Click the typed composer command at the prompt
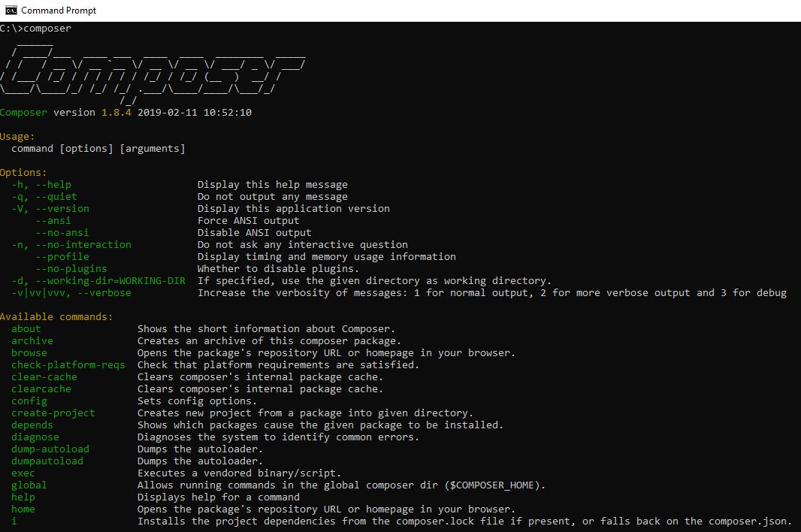 click(47, 29)
